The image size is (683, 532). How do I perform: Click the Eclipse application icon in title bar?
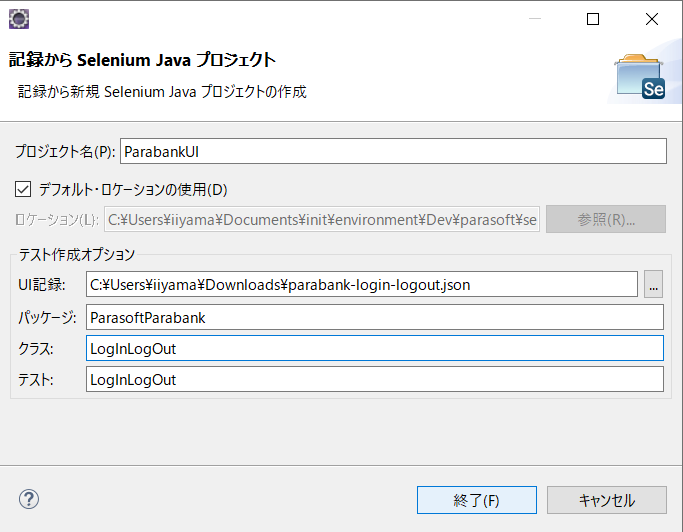[19, 19]
